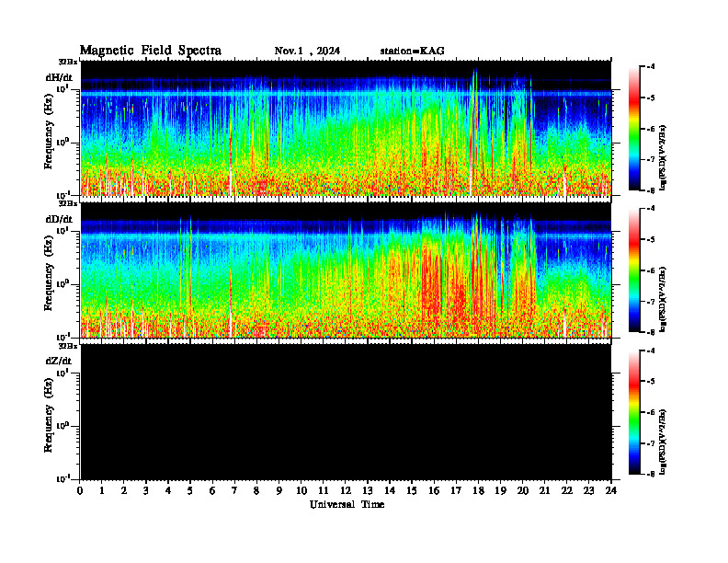Viewport: 728px width, 563px height.
Task: Click hour 8 on the Universal Time axis
Action: tap(256, 491)
